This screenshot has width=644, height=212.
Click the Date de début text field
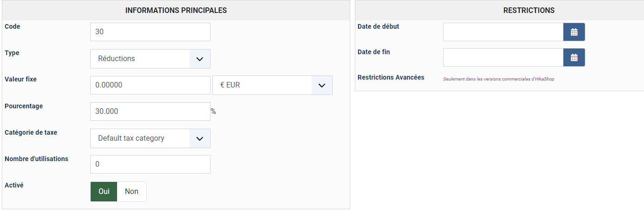tap(503, 32)
